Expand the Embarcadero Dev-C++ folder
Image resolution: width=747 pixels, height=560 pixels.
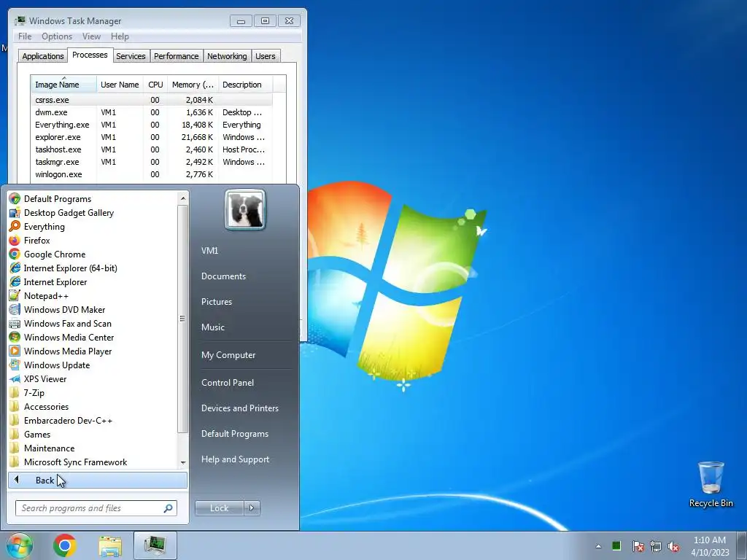pos(68,421)
